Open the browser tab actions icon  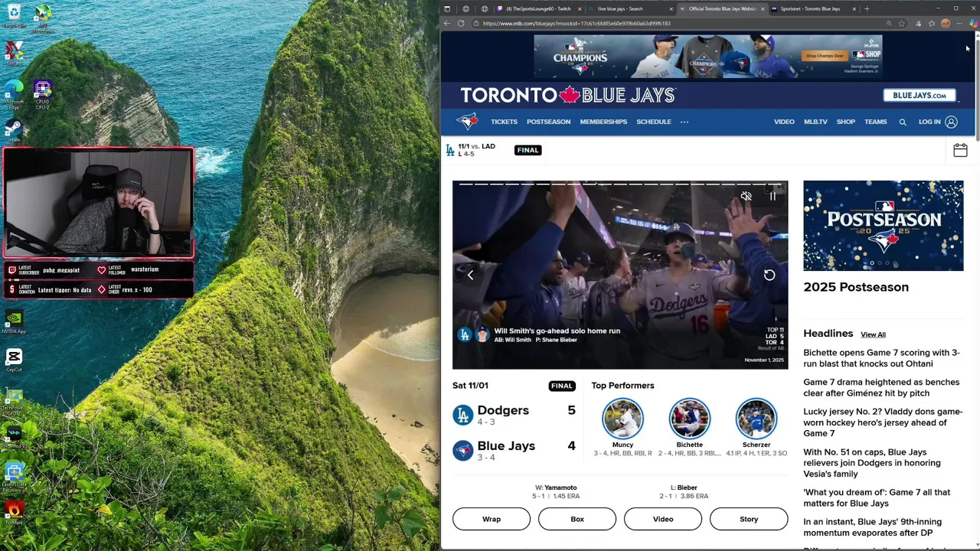point(447,8)
